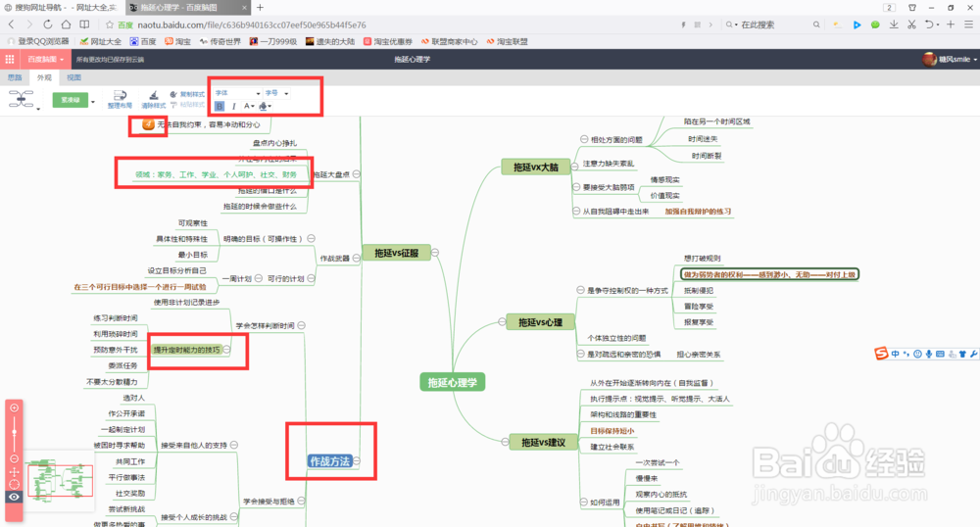The image size is (980, 527).
Task: Collapse the 拖延大盘点 node circle
Action: pos(357,174)
